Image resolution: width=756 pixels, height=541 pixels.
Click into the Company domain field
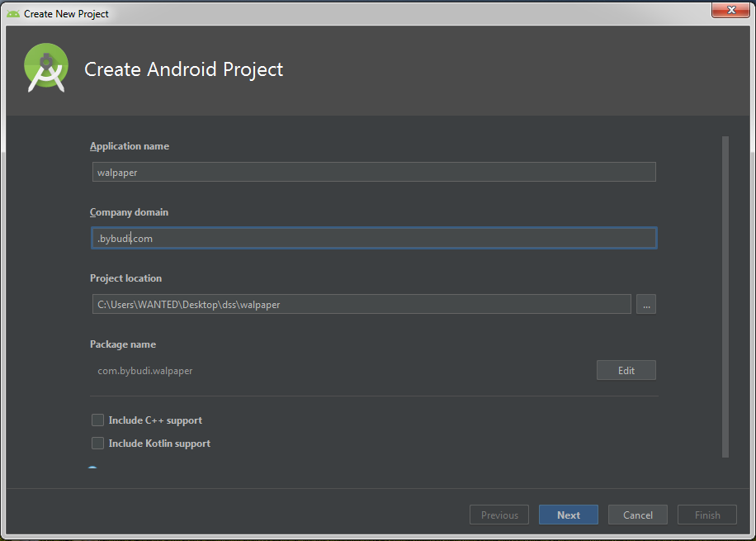(374, 238)
